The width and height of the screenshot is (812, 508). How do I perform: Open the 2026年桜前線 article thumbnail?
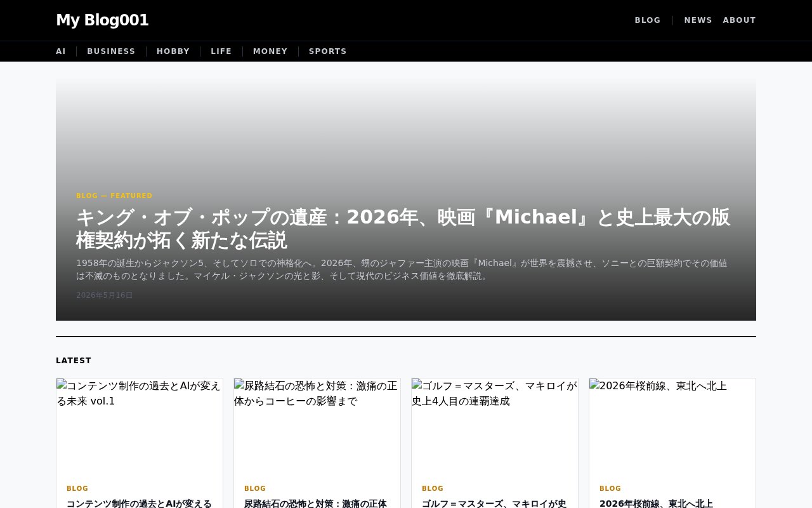(x=672, y=425)
